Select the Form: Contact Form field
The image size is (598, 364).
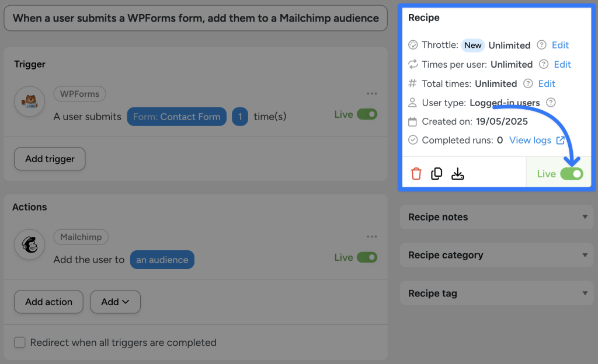tap(176, 117)
